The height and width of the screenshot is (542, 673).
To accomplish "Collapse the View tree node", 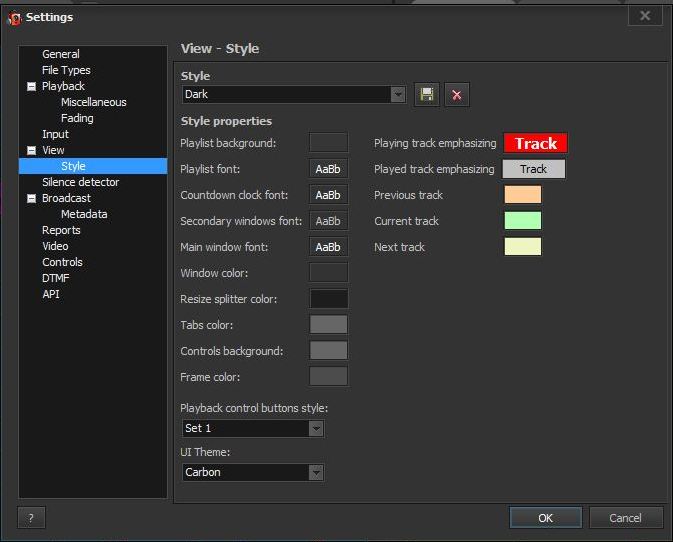I will pos(31,150).
